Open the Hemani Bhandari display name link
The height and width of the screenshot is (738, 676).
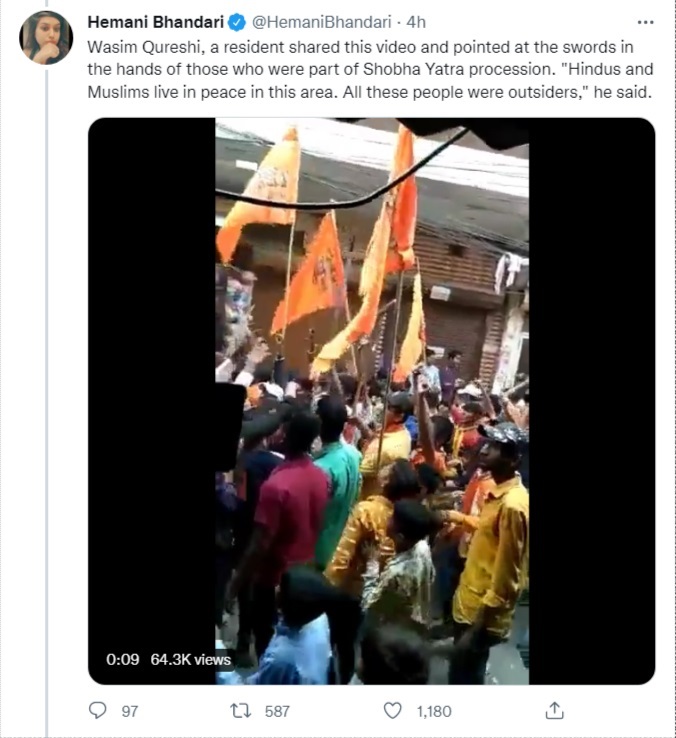(156, 22)
